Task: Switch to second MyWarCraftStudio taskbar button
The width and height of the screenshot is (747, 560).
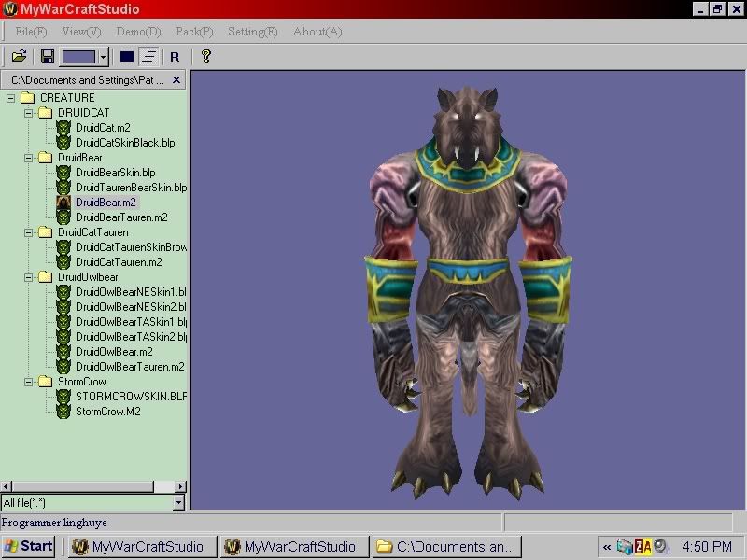Action: pos(295,547)
